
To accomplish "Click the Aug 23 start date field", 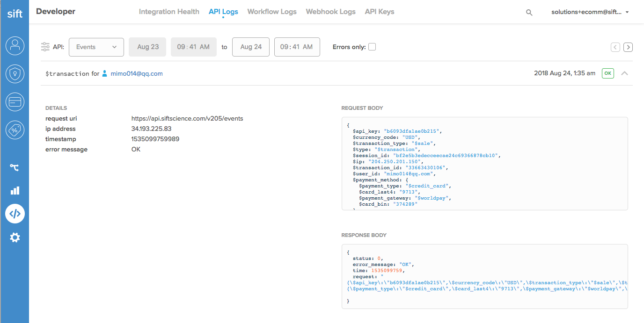I will tap(147, 47).
